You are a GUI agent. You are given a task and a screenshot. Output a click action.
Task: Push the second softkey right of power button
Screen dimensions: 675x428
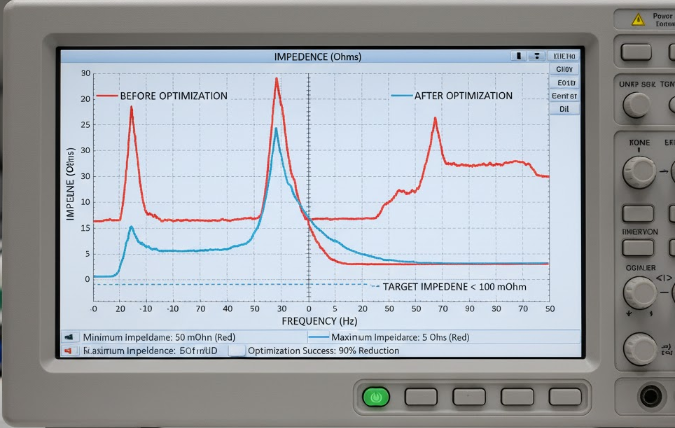469,397
